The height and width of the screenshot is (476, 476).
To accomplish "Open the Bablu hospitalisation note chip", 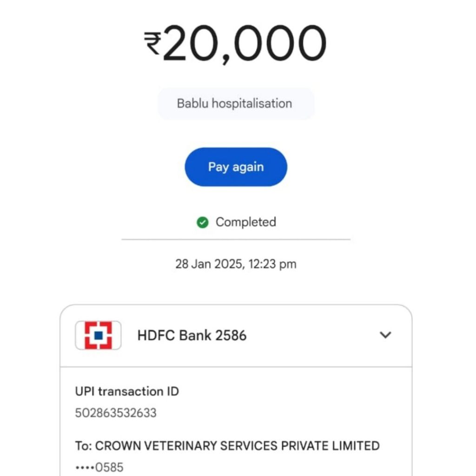I will pyautogui.click(x=235, y=103).
